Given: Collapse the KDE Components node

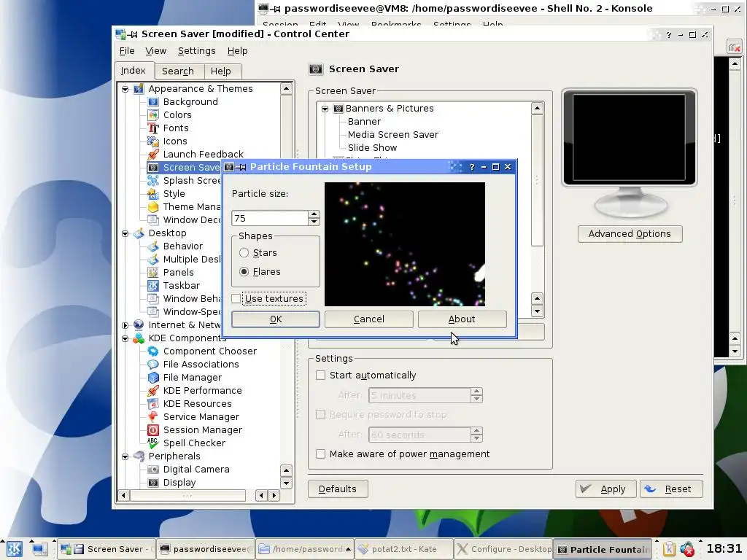Looking at the screenshot, I should [125, 338].
